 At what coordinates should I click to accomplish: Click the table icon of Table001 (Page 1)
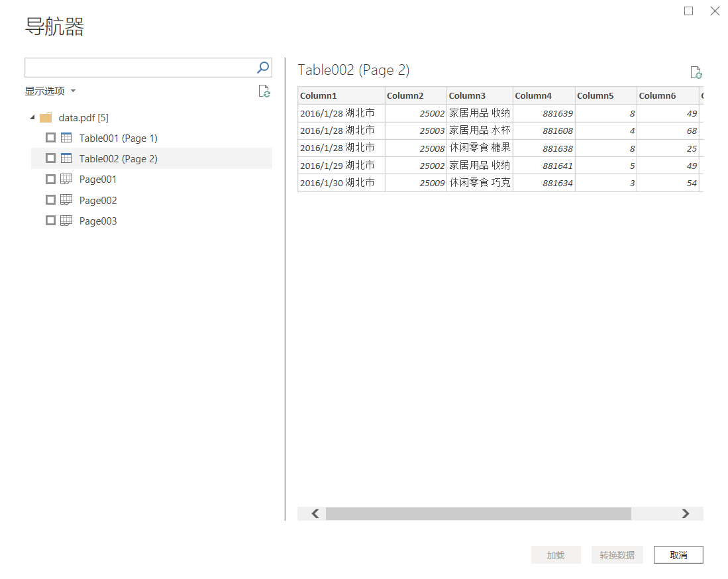(x=66, y=138)
